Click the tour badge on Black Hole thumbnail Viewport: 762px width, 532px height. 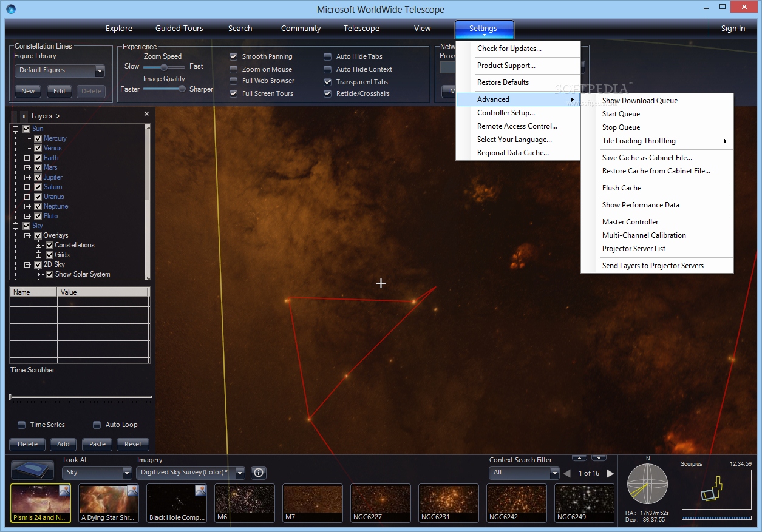pyautogui.click(x=200, y=491)
